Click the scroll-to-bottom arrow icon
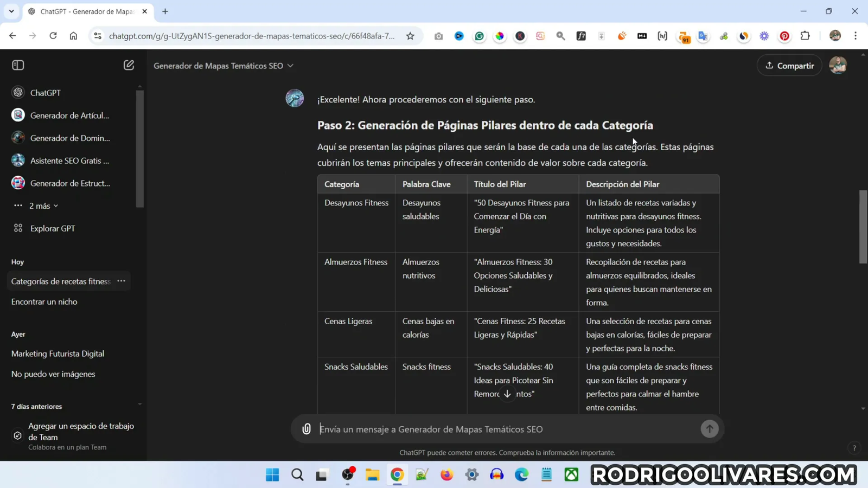 tap(507, 394)
